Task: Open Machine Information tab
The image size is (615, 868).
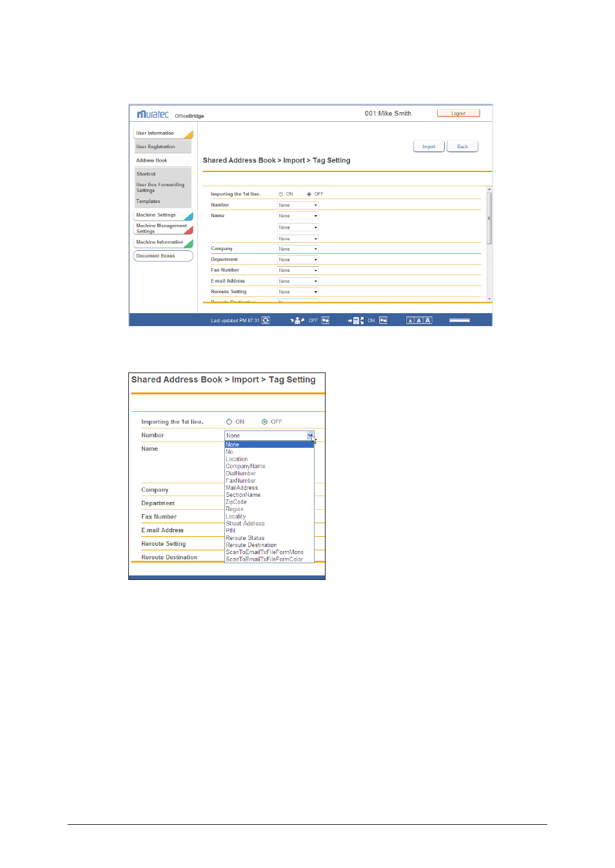Action: click(x=163, y=242)
